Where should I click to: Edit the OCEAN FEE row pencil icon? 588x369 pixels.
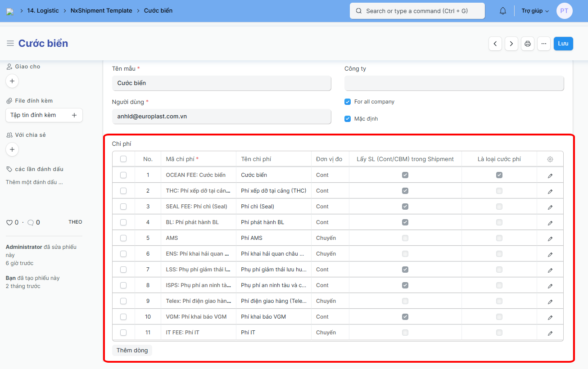coord(550,175)
